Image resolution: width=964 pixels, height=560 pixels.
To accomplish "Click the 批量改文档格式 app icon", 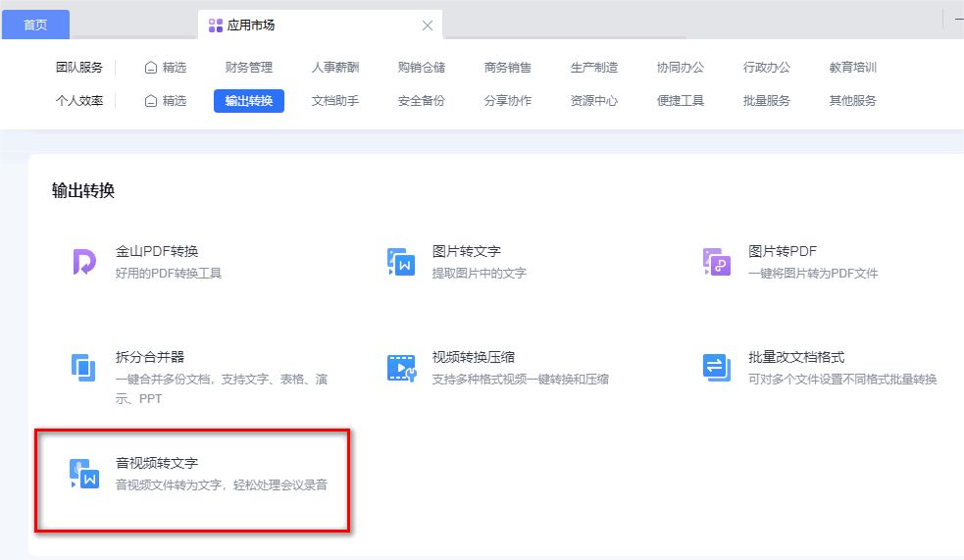I will tap(717, 368).
